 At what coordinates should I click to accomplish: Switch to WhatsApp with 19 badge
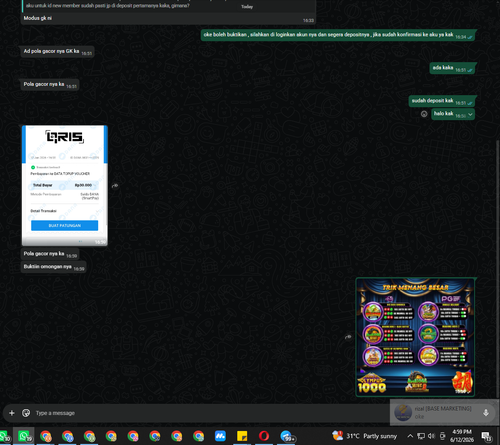tap(24, 436)
